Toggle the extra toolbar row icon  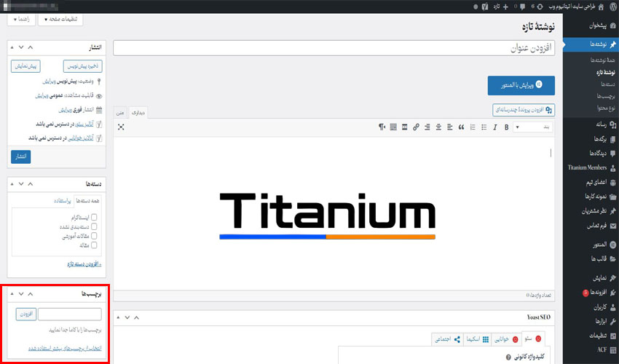click(393, 127)
